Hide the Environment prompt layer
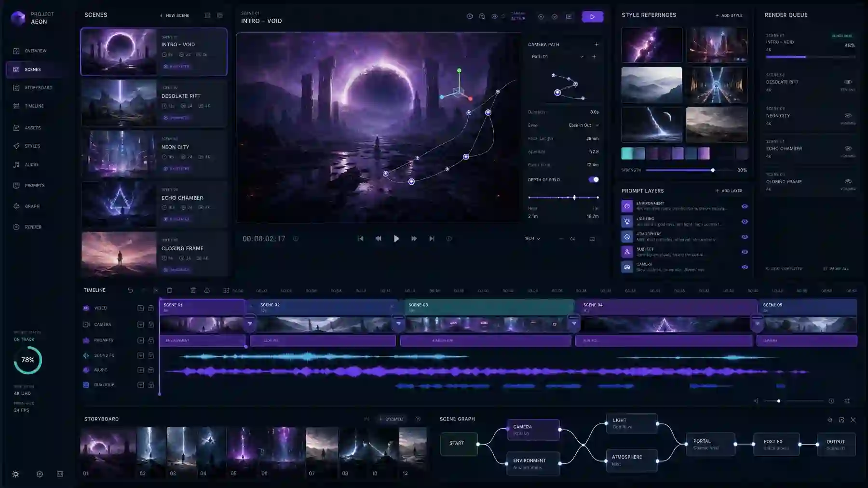The width and height of the screenshot is (868, 488). (745, 206)
